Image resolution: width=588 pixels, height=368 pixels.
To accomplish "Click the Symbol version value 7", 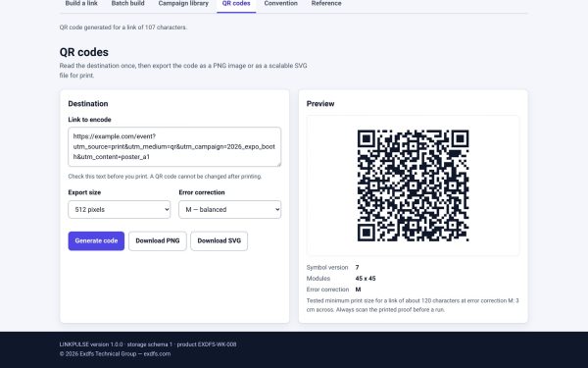I will pos(357,267).
